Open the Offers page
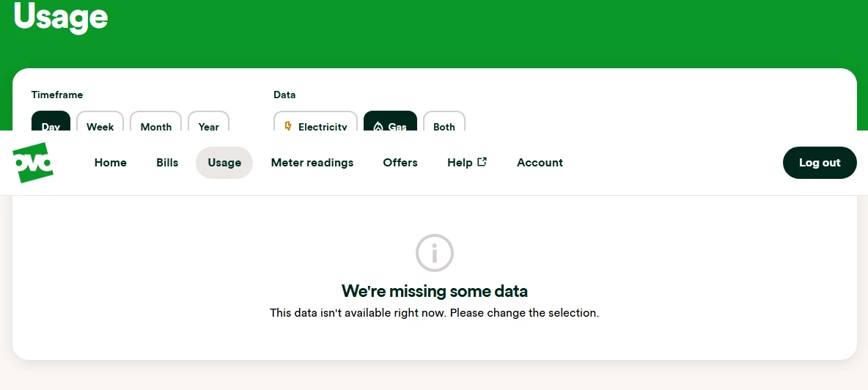This screenshot has width=868, height=390. tap(400, 163)
